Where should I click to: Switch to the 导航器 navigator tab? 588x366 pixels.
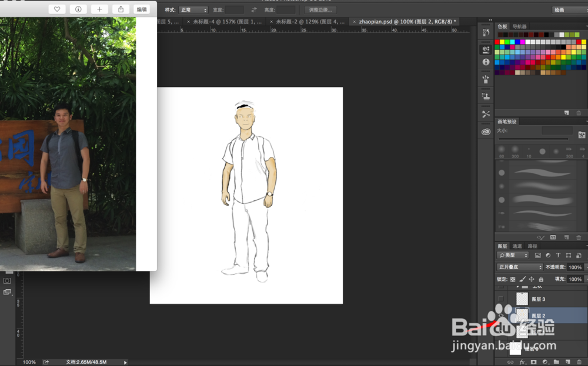519,26
